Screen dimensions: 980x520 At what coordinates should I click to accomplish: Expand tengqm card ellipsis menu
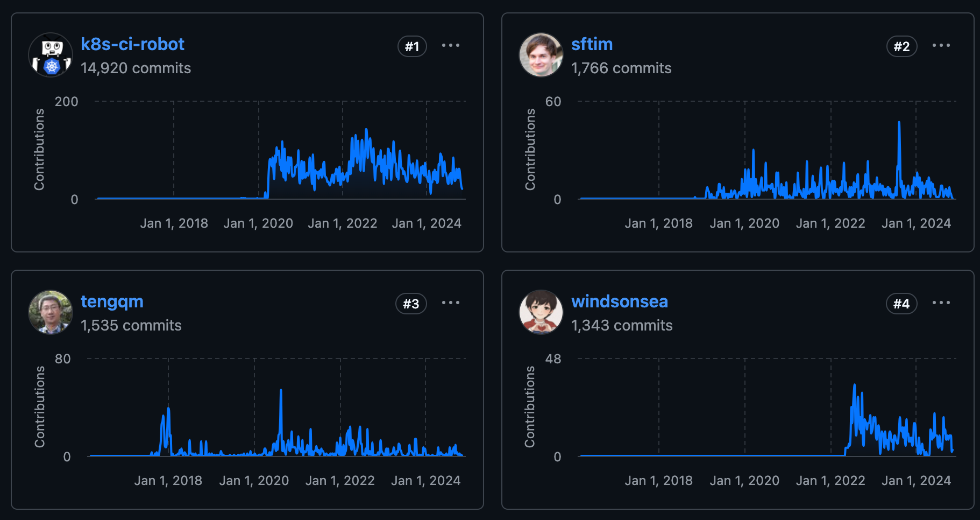[x=450, y=303]
